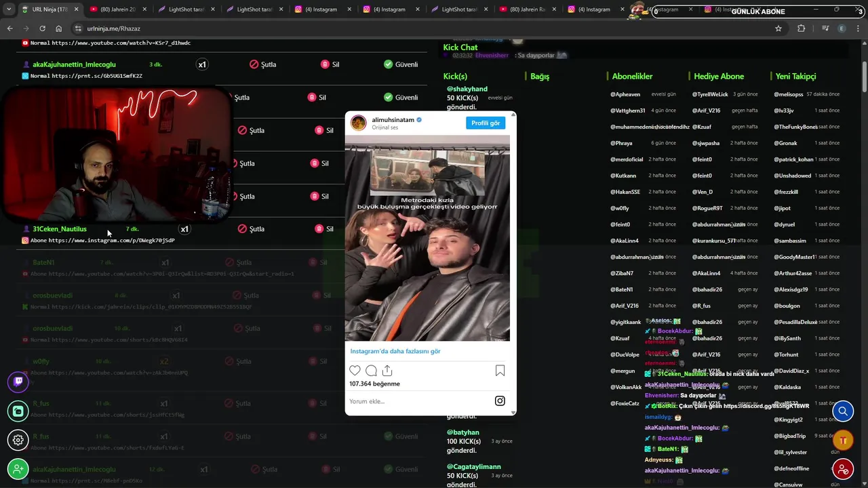Click x1 badge in 31Ceken_Nautilus row
Viewport: 868px width, 488px height.
(x=184, y=229)
